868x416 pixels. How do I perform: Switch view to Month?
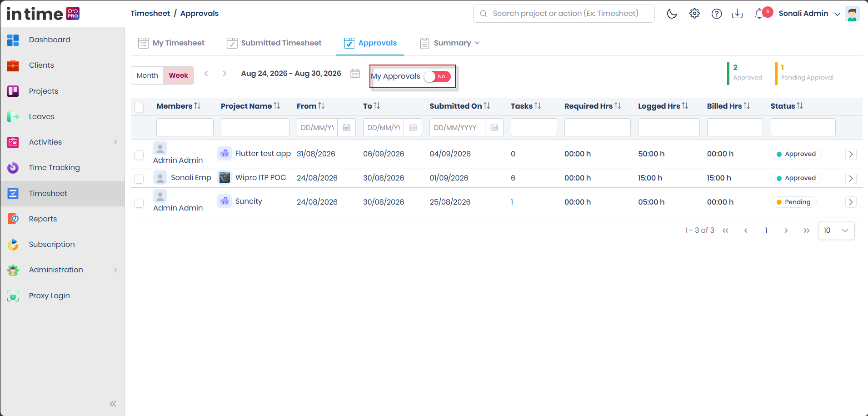pyautogui.click(x=147, y=75)
